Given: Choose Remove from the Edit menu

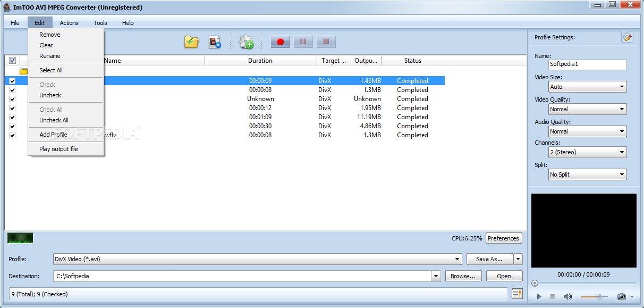Looking at the screenshot, I should (66, 35).
